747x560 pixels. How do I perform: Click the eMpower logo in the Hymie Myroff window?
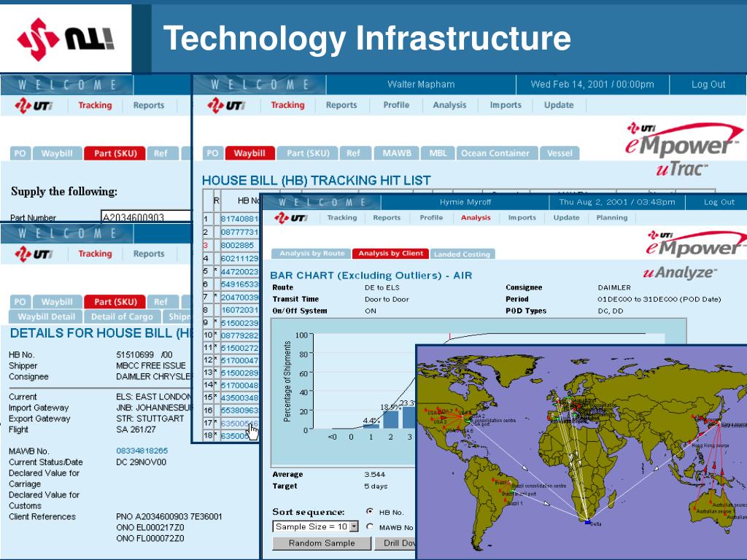click(x=695, y=244)
